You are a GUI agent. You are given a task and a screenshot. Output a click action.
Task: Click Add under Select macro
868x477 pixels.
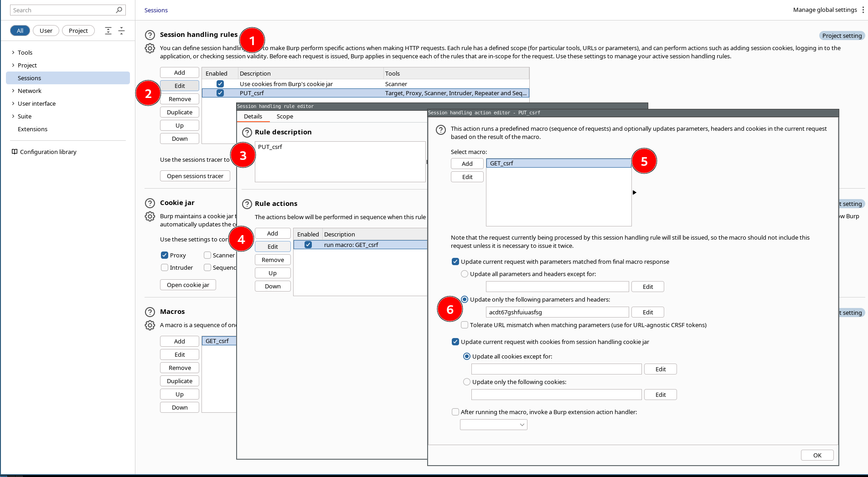click(467, 164)
